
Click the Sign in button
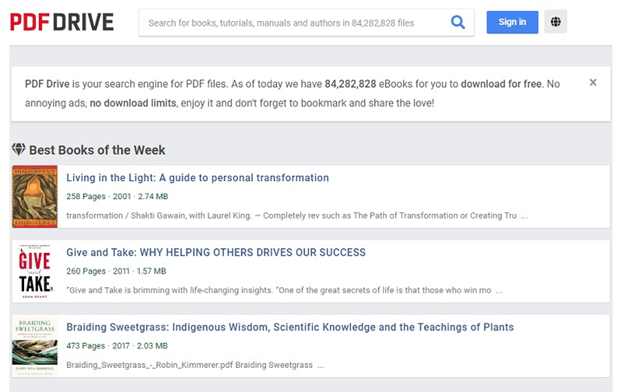click(x=512, y=22)
